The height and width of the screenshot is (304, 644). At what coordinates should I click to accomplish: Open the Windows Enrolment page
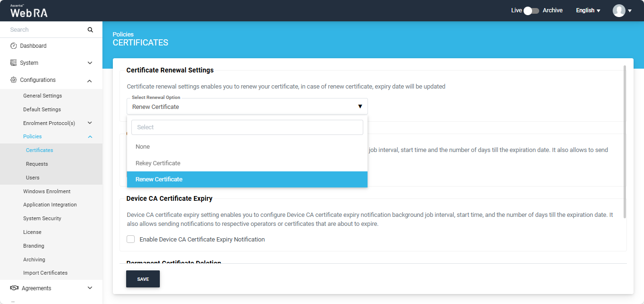point(47,191)
